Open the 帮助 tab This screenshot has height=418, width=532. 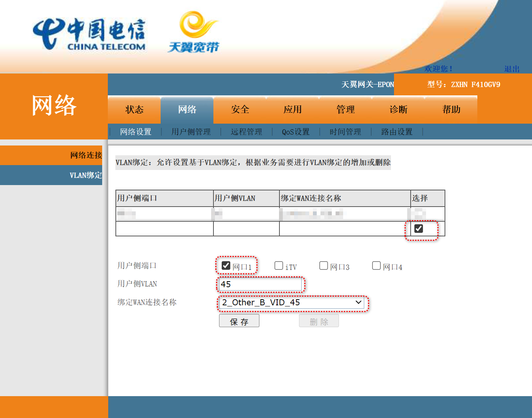pyautogui.click(x=451, y=110)
